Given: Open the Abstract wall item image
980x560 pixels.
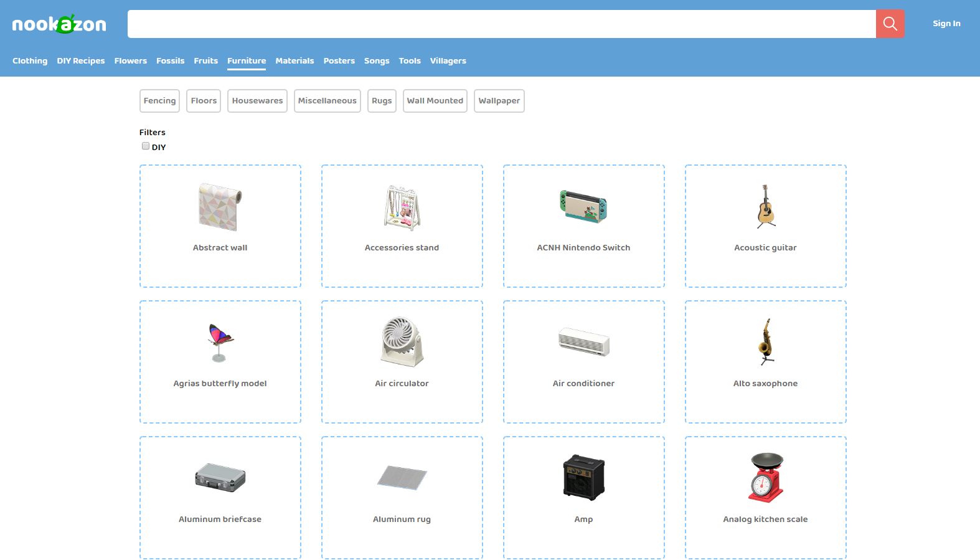Looking at the screenshot, I should point(220,207).
